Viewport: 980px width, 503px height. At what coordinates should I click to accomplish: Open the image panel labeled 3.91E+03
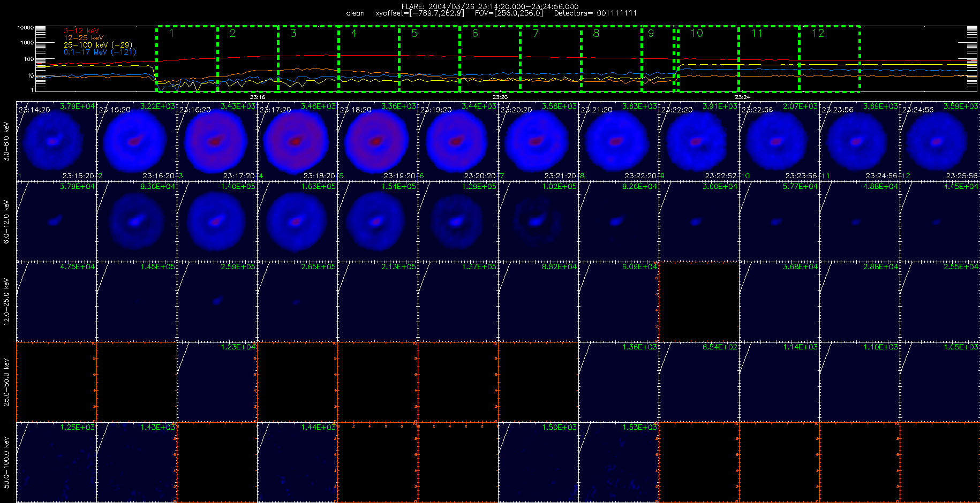pos(699,141)
